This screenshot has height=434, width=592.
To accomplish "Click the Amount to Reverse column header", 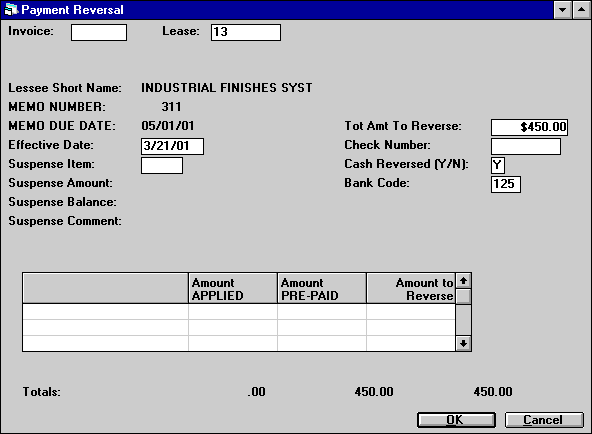I will coord(411,289).
